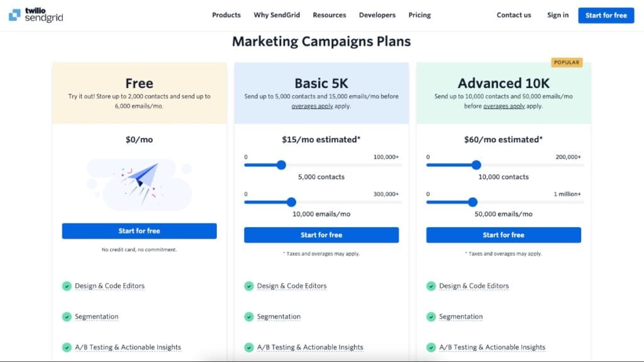Click the 50,000 emails/mo value
The height and width of the screenshot is (362, 644).
pos(504,214)
